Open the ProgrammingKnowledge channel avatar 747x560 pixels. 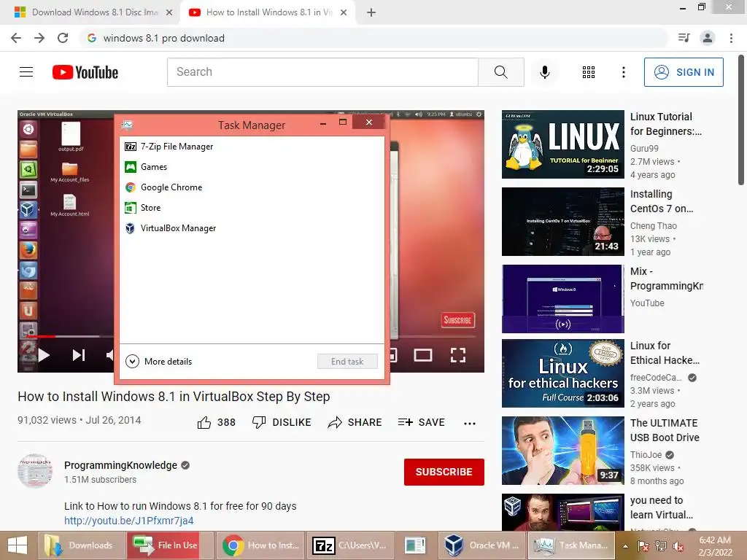click(35, 470)
